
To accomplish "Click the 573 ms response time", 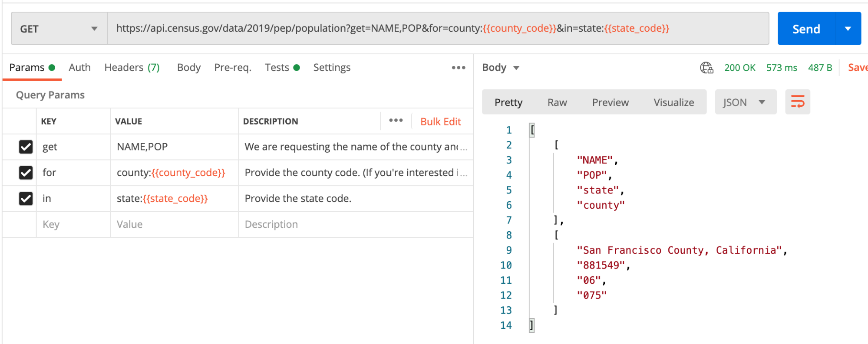I will (782, 68).
